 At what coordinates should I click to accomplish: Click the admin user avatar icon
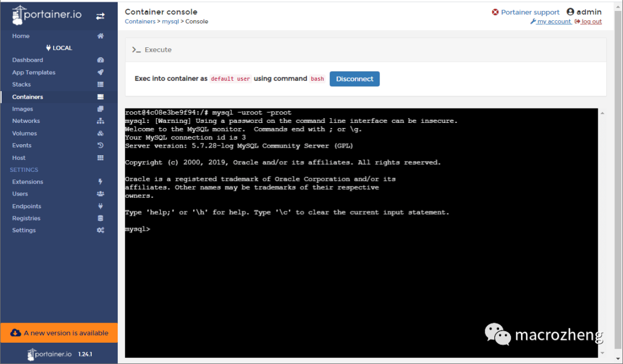(570, 12)
